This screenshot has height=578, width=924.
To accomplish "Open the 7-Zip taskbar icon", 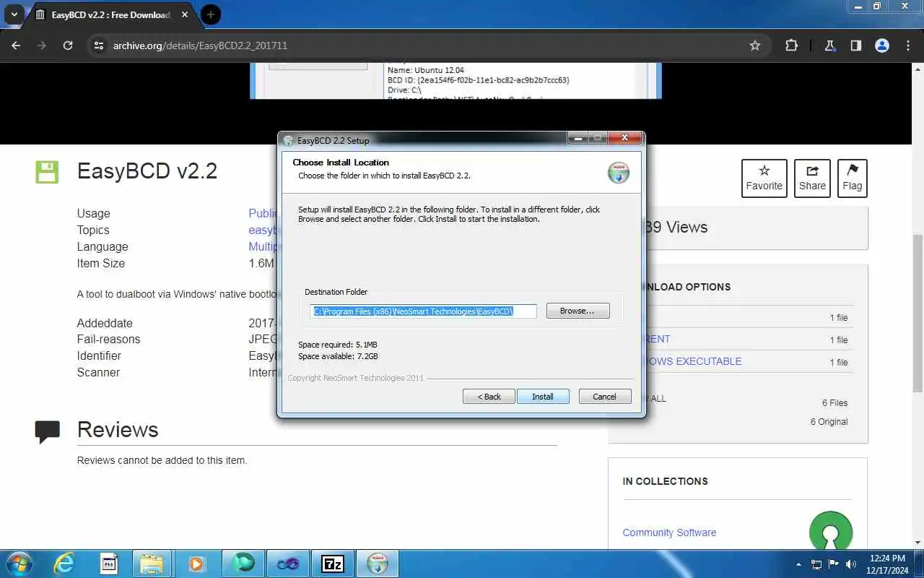I will tap(332, 564).
